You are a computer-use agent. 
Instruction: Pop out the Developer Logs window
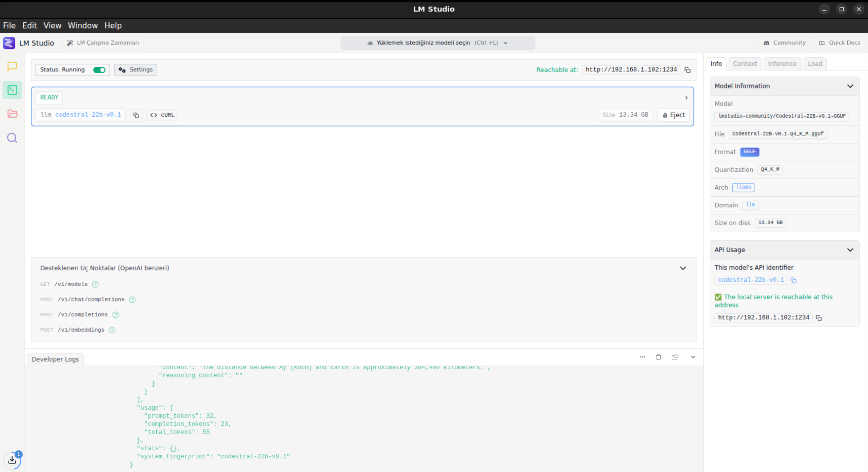pyautogui.click(x=675, y=357)
